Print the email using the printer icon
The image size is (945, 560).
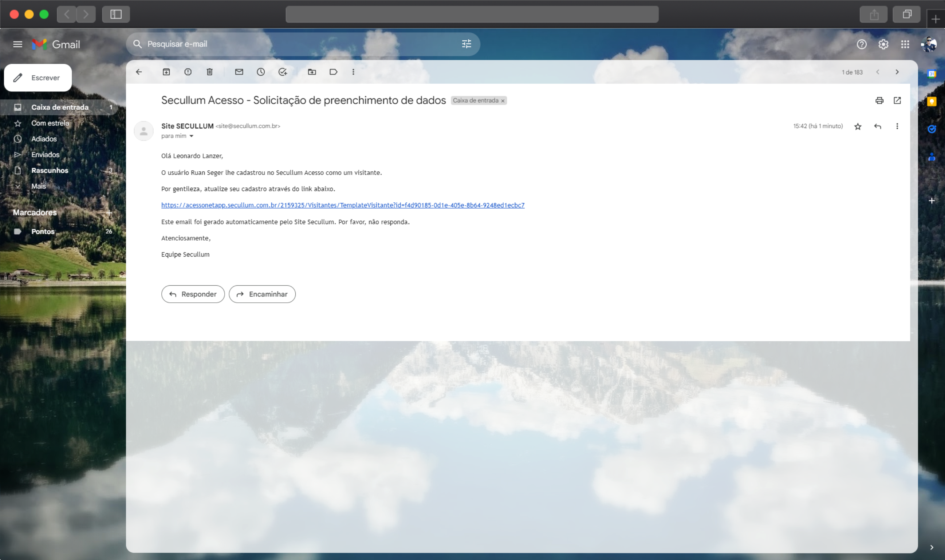coord(879,100)
